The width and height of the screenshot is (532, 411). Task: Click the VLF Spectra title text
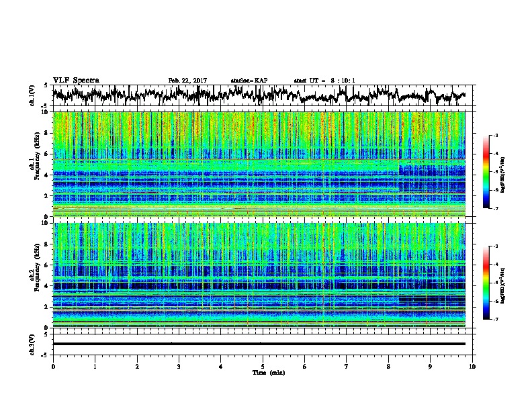pyautogui.click(x=76, y=81)
